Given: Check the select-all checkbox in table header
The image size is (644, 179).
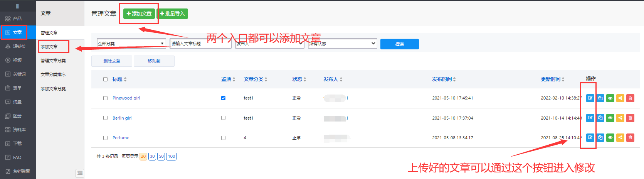Looking at the screenshot, I should click(105, 79).
